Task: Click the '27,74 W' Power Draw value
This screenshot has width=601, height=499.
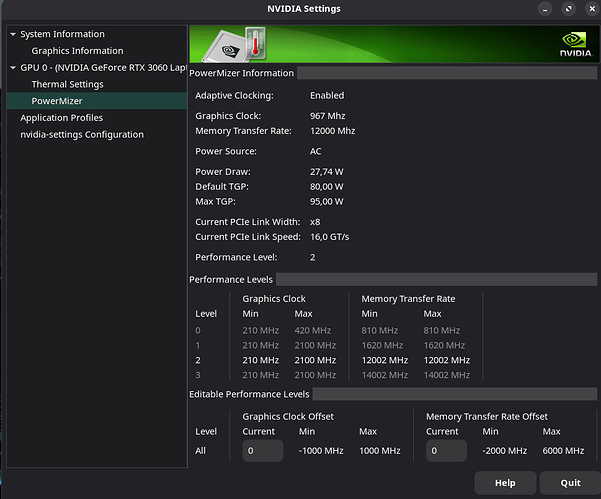Action: (327, 172)
